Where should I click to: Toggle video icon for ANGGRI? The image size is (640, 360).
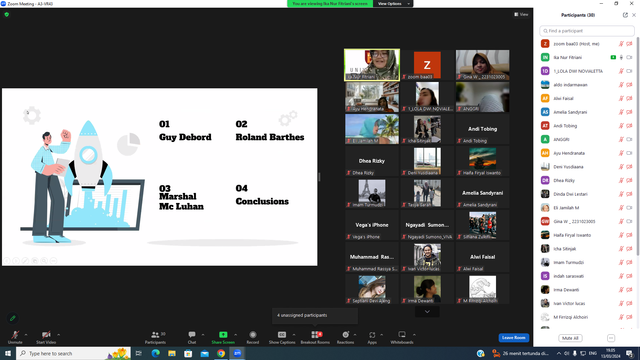[629, 140]
